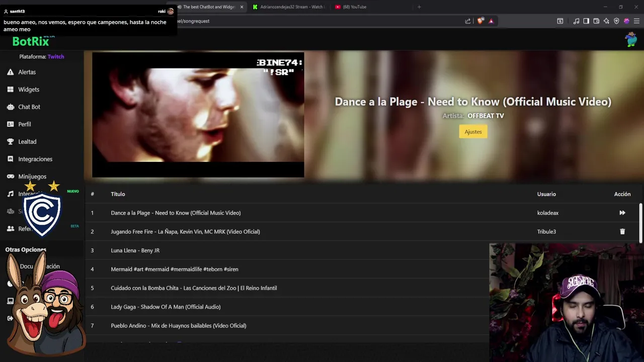The image size is (644, 362).
Task: Click the BotRix logo
Action: (31, 42)
